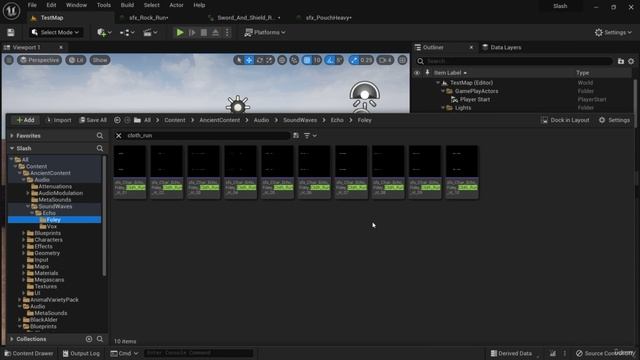Open the Edit menu
The height and width of the screenshot is (360, 640).
51,5
